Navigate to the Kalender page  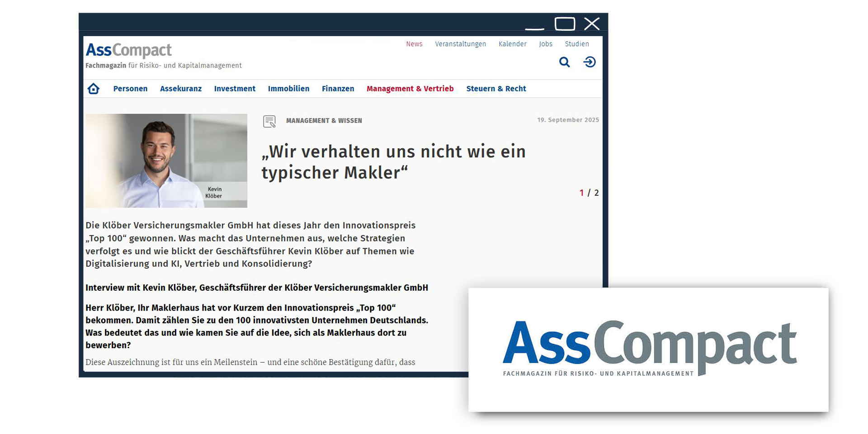[x=512, y=44]
